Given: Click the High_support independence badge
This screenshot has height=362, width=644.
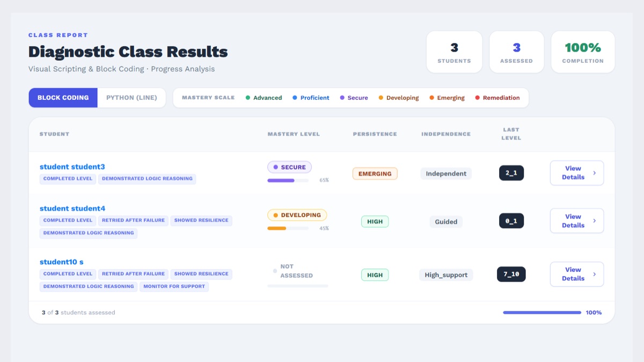Looking at the screenshot, I should coord(446,275).
